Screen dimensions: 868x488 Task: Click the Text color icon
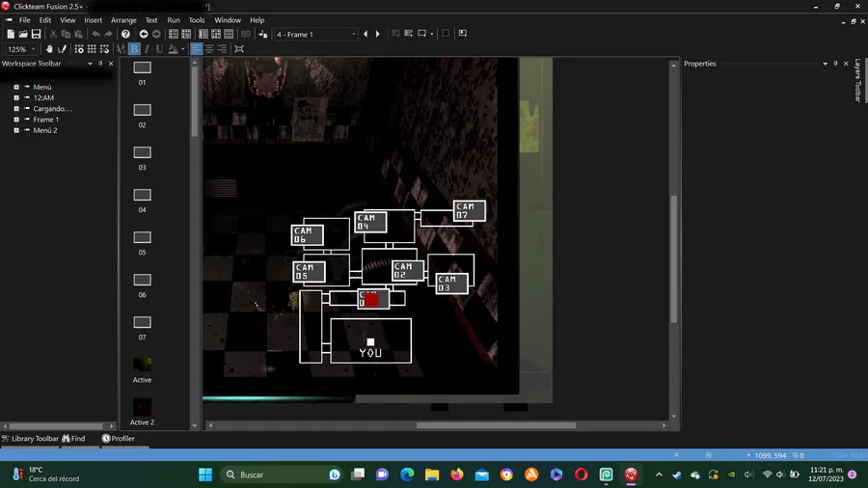pos(174,49)
